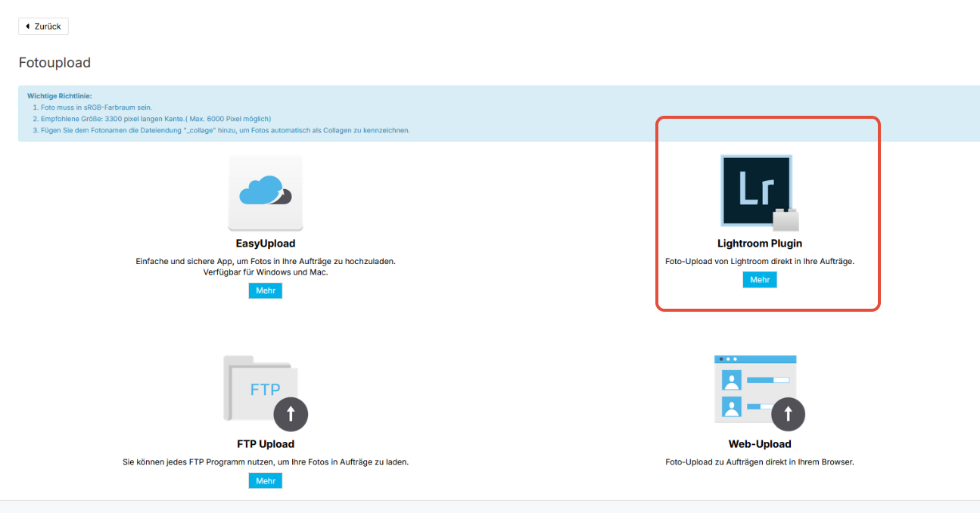Click the Wichtige Richtlinie label
The image size is (980, 513).
click(60, 96)
